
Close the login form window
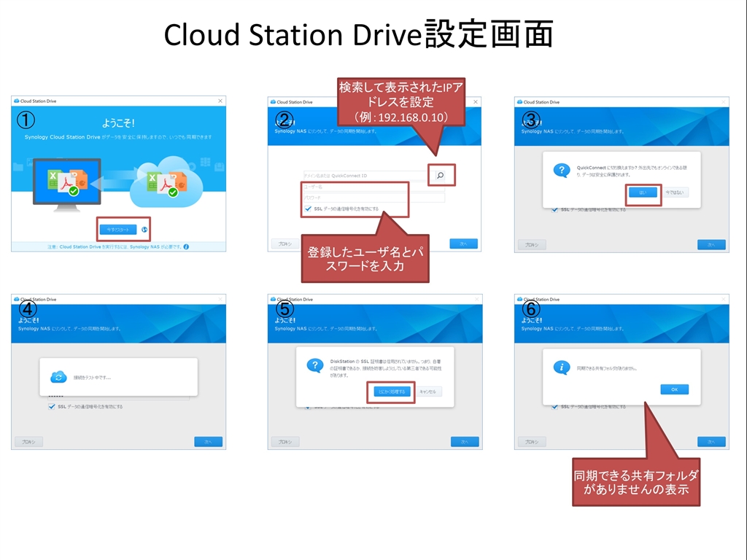point(476,102)
